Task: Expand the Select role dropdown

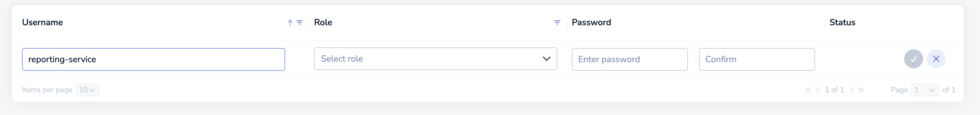Action: (x=436, y=59)
